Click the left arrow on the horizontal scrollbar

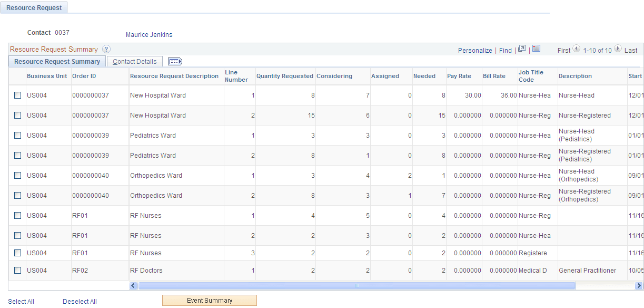click(133, 285)
